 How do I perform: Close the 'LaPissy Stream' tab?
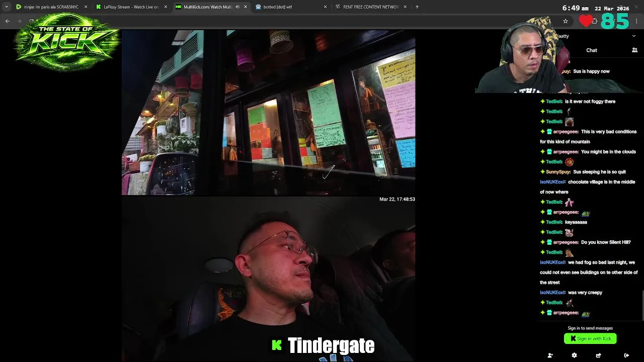point(166,7)
